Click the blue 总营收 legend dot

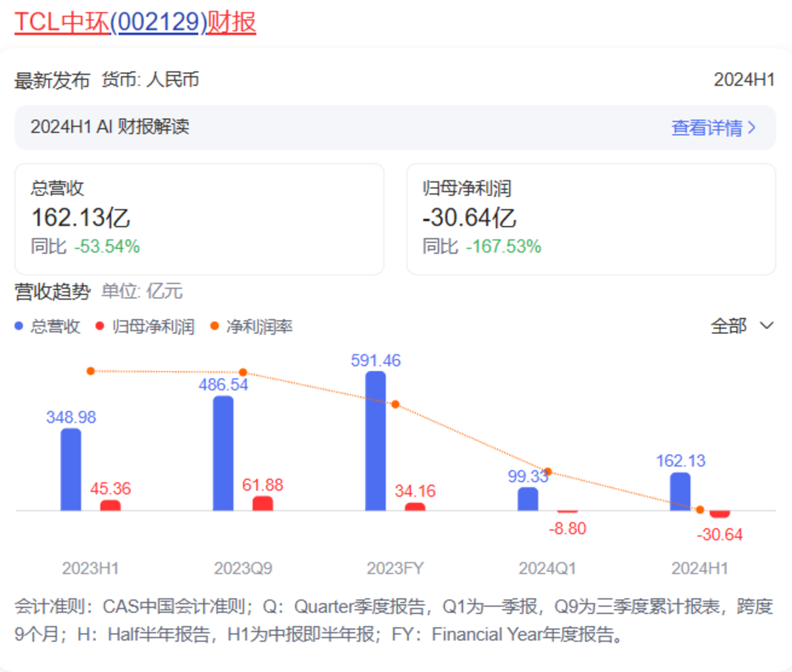(x=19, y=326)
